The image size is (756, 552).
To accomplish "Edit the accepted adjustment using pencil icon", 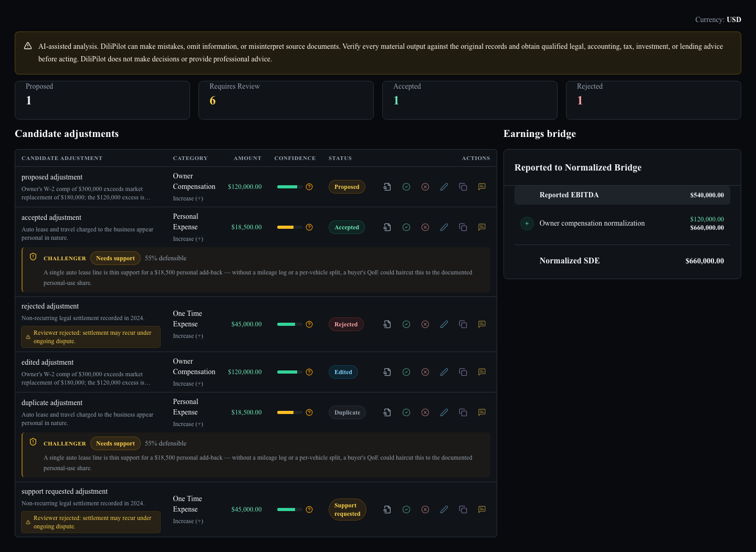I will point(444,227).
